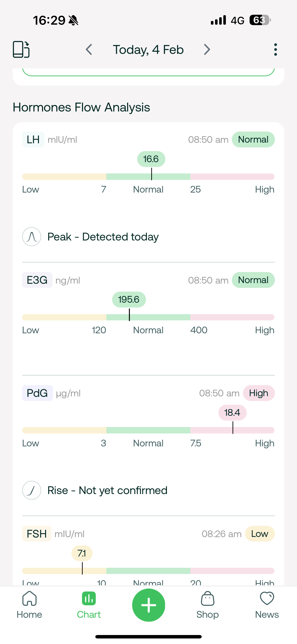Go to next day with right chevron

click(x=207, y=50)
